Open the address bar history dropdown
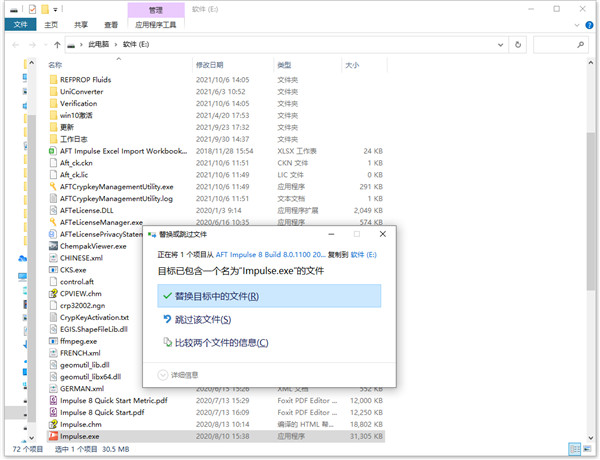The width and height of the screenshot is (600, 460). [x=500, y=45]
